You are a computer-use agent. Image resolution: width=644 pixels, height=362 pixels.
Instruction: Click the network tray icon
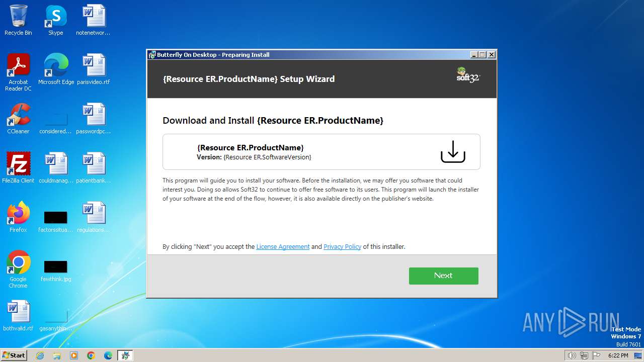584,355
